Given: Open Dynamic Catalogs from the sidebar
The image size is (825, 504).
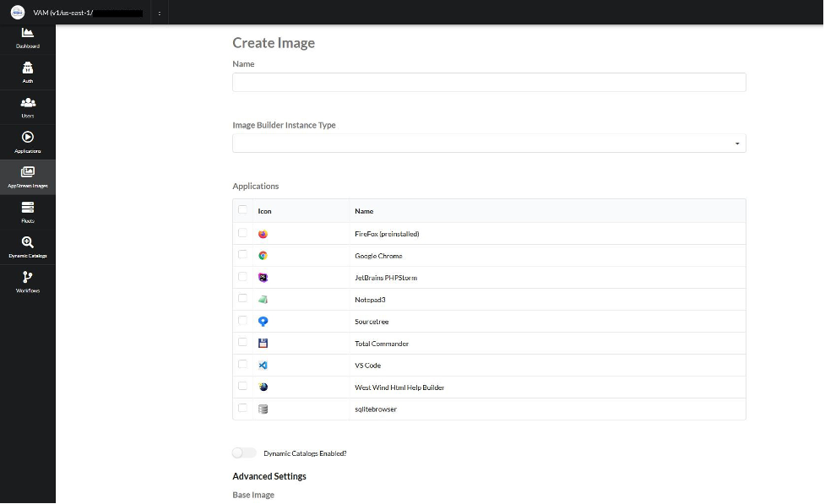Looking at the screenshot, I should [28, 246].
